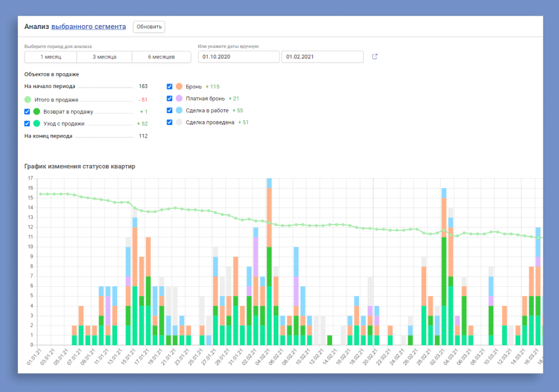
Task: Click the grey Сделка проведена legend circle
Action: [179, 122]
